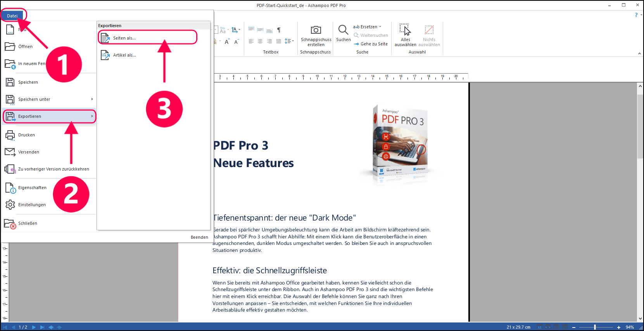Click Alles auswählen selection icon
The width and height of the screenshot is (644, 331).
(405, 30)
